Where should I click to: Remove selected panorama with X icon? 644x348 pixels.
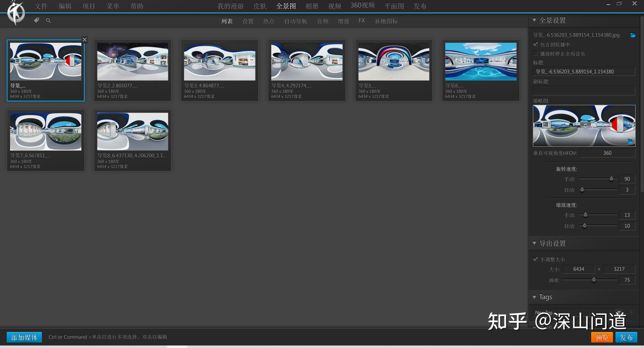[85, 39]
